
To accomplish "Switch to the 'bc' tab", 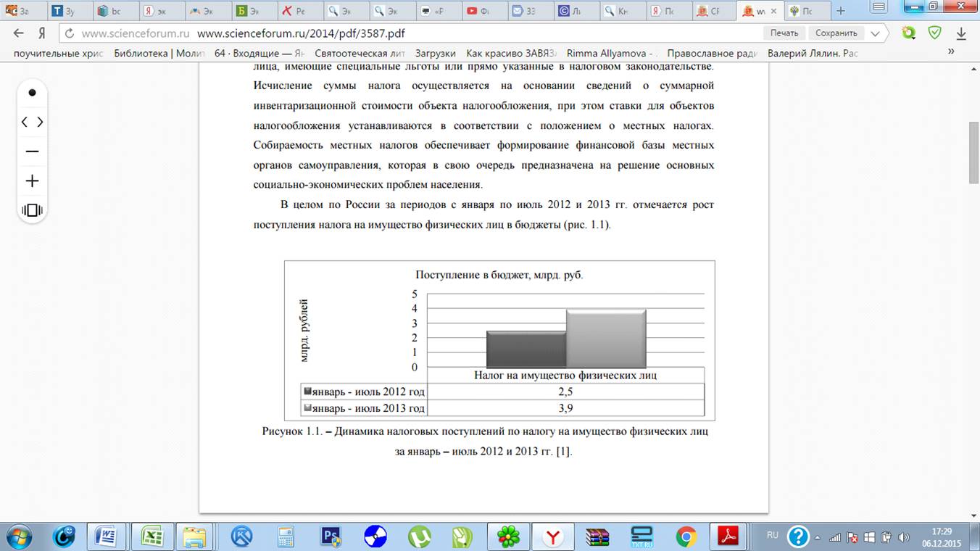I will point(115,11).
